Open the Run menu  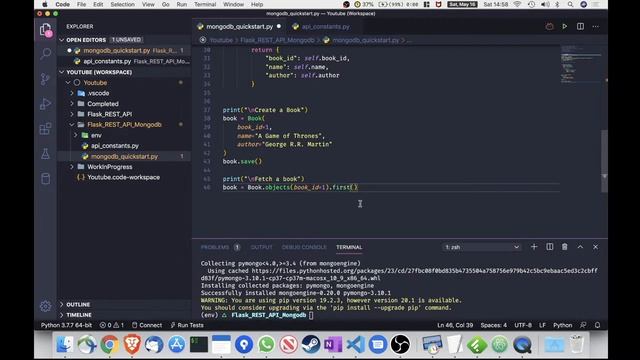point(182,4)
